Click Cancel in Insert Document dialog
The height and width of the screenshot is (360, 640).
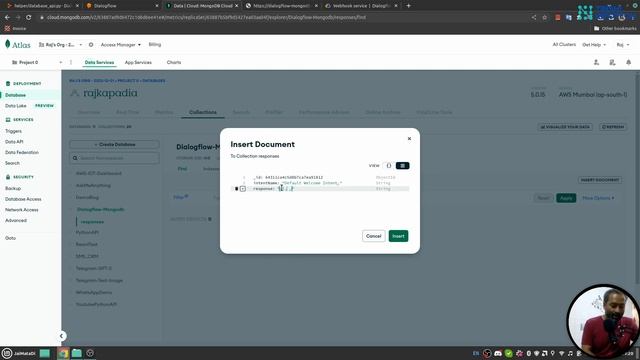pyautogui.click(x=373, y=236)
